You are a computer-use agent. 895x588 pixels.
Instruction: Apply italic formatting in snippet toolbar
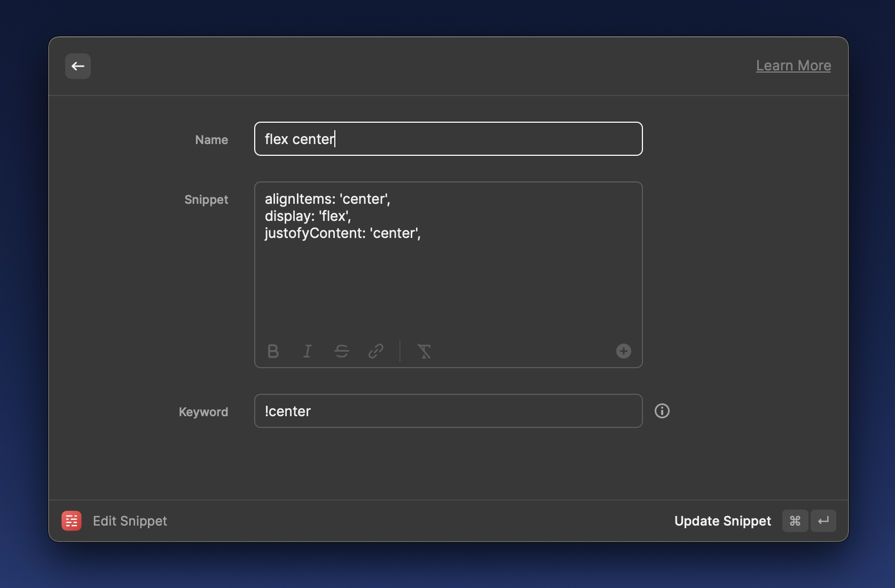pos(308,351)
